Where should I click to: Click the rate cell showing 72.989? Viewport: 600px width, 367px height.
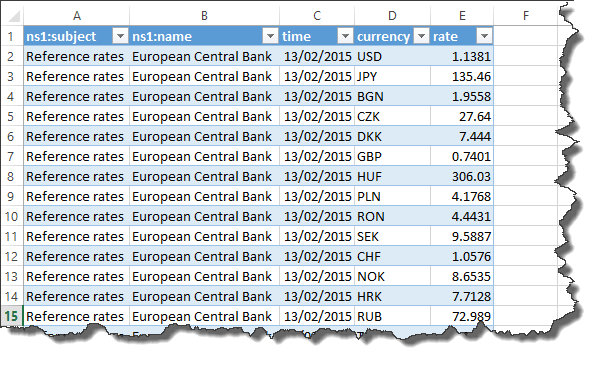(x=462, y=316)
